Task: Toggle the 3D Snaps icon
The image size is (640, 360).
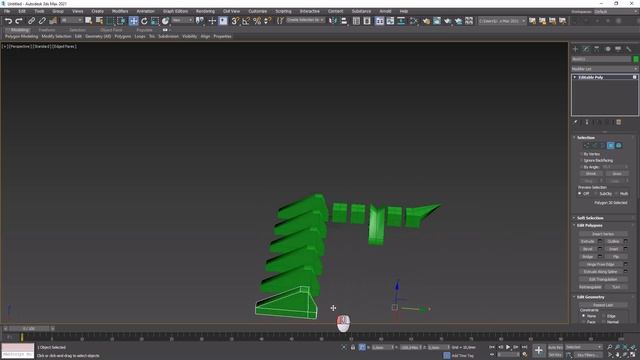Action: pos(235,20)
